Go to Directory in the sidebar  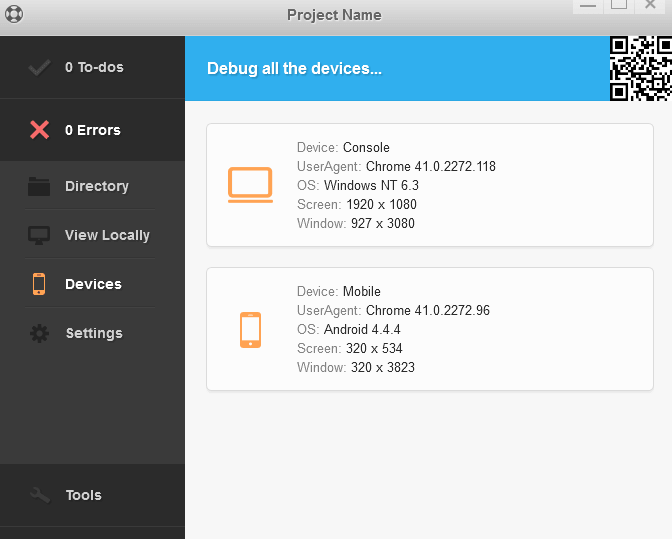(x=93, y=186)
